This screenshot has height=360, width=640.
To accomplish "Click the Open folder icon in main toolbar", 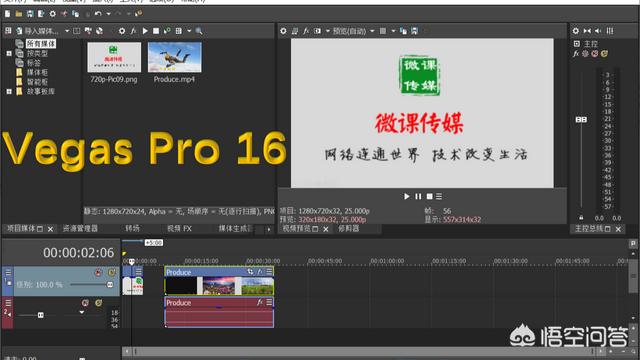I will click(x=19, y=14).
